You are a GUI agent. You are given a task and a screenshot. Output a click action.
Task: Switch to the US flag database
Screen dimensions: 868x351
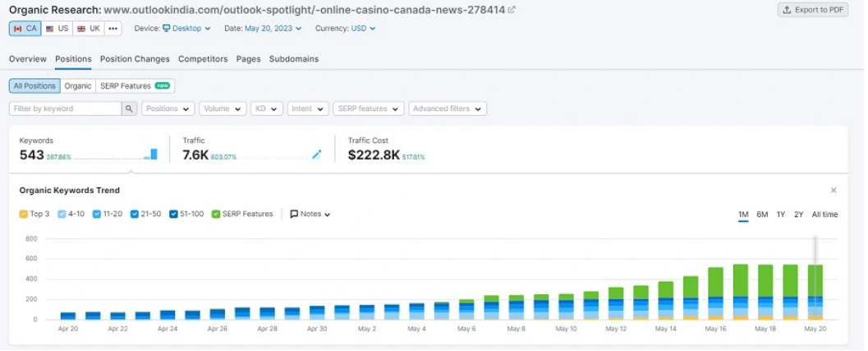(x=57, y=29)
